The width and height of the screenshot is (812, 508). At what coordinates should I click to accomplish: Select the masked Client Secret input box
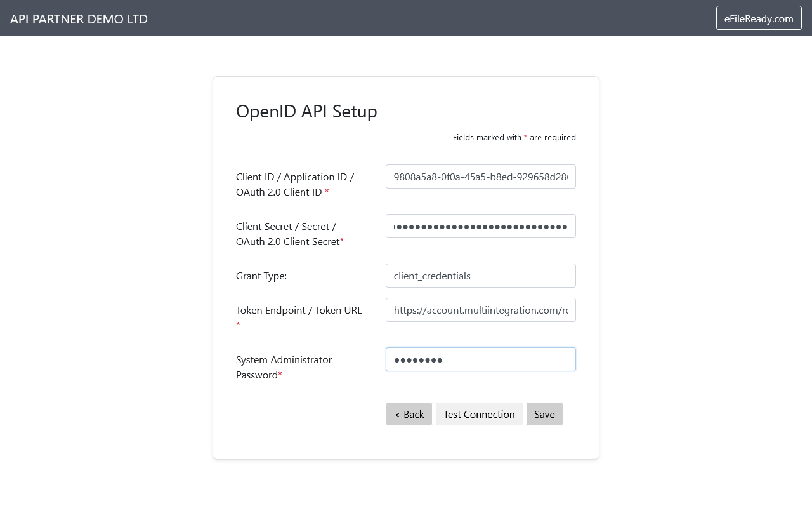pos(480,226)
